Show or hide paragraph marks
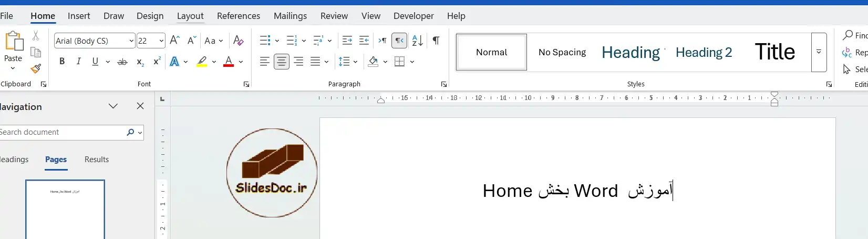This screenshot has width=868, height=239. click(x=436, y=41)
